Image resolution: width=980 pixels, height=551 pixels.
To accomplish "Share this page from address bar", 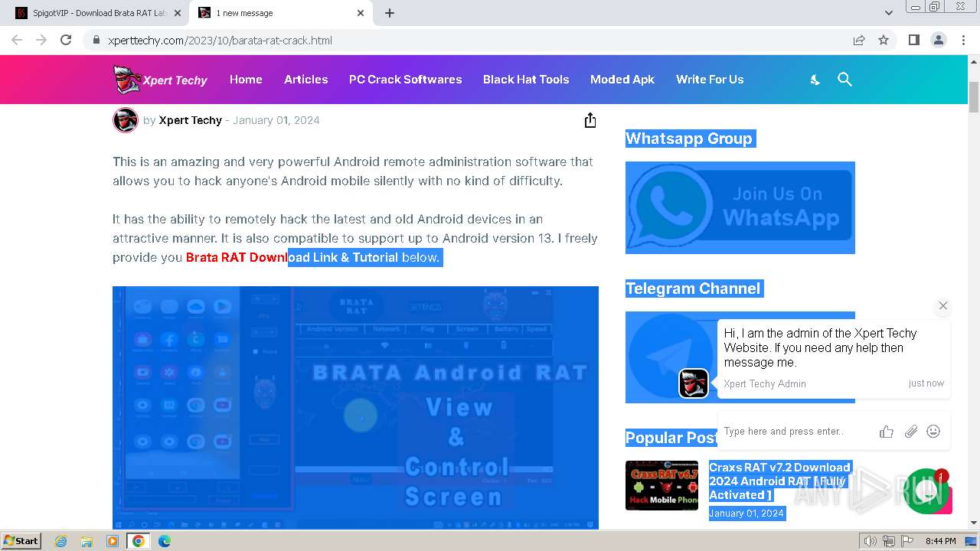I will (x=859, y=40).
